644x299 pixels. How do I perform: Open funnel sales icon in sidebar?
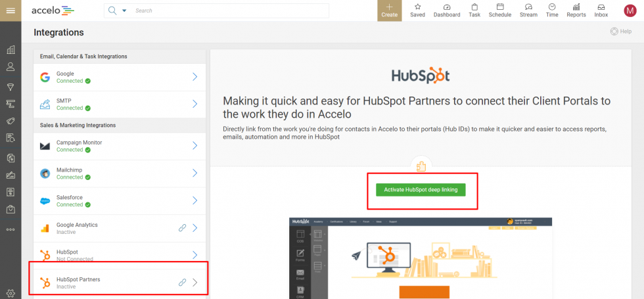[11, 87]
